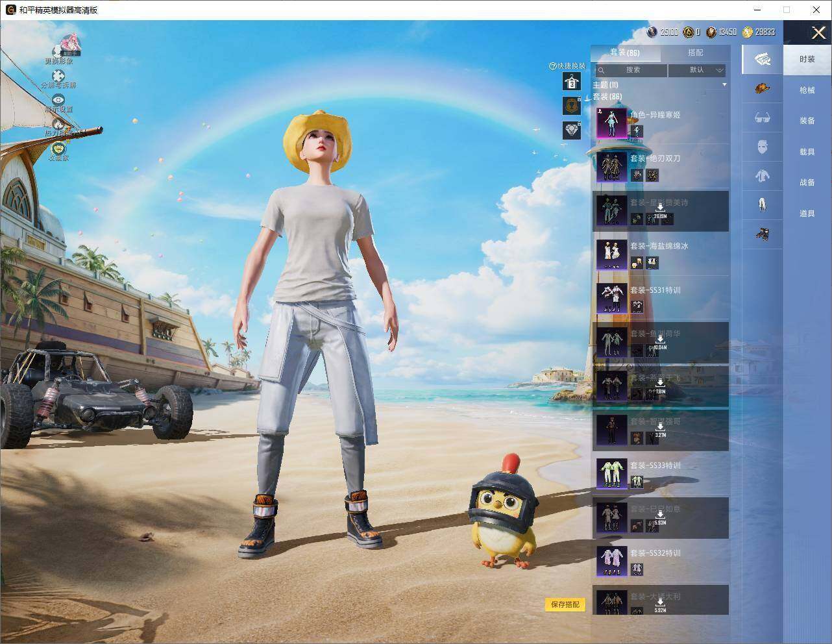Minimize the 和平精英模拟器高清版 window
Viewport: 832px width, 644px height.
point(757,10)
